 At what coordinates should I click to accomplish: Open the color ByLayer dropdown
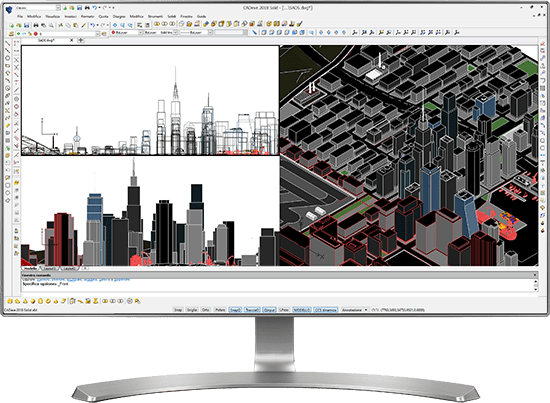(140, 32)
